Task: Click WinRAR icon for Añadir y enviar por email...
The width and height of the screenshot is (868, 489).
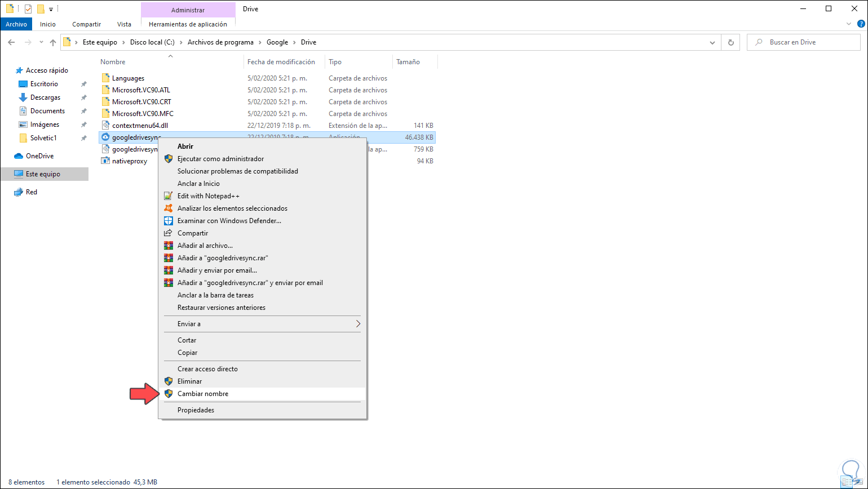Action: 168,270
